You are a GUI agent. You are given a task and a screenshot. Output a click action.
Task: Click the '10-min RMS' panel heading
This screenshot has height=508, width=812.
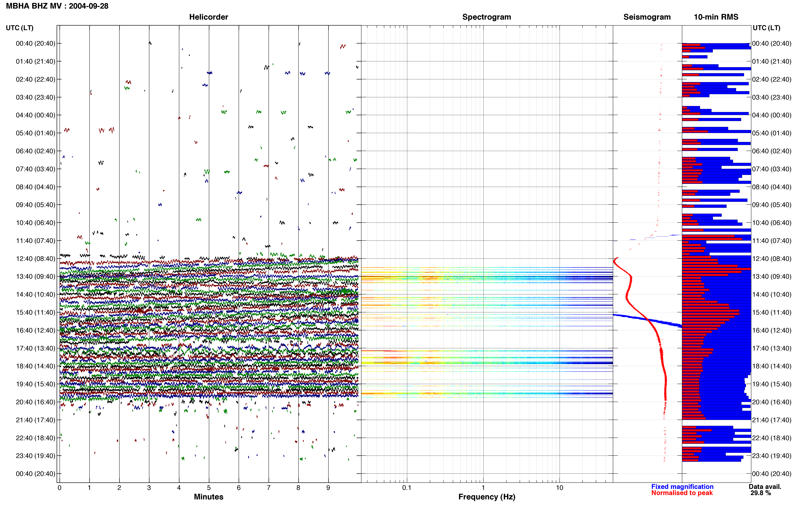[x=716, y=17]
